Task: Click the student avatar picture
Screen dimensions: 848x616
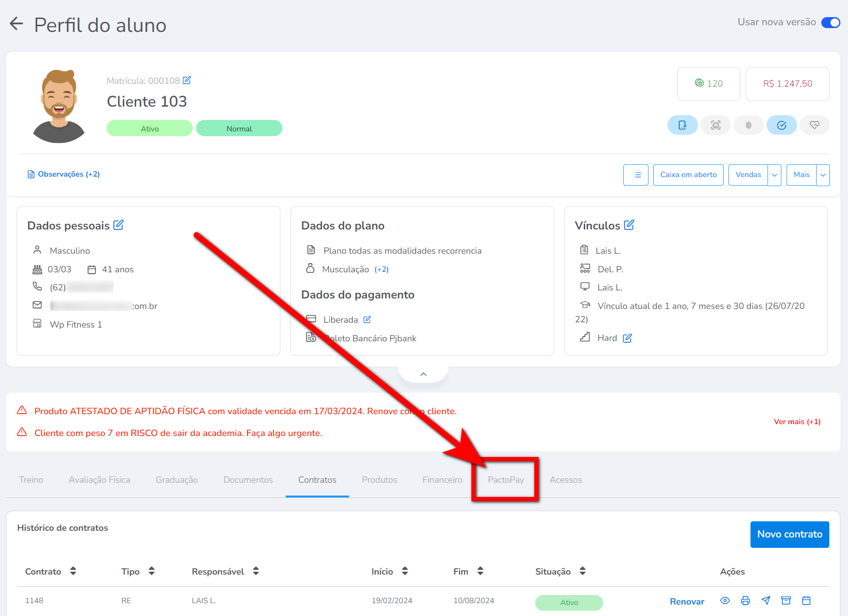Action: tap(59, 106)
